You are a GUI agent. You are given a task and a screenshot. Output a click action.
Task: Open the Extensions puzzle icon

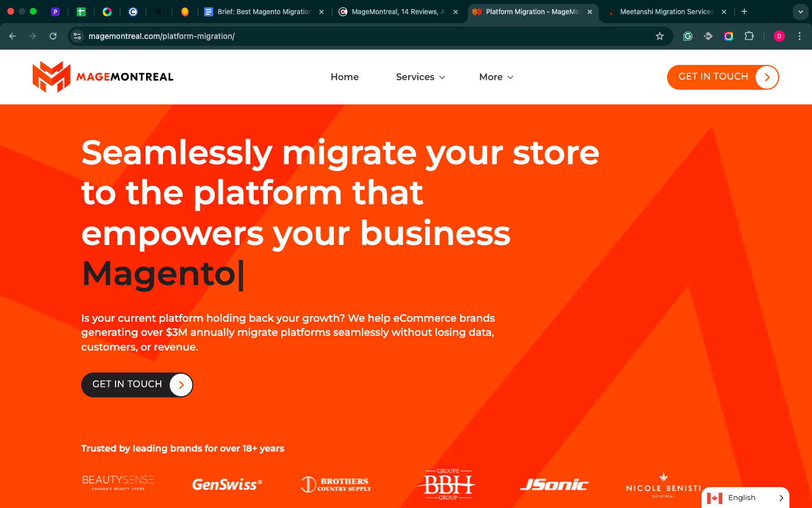click(x=749, y=36)
